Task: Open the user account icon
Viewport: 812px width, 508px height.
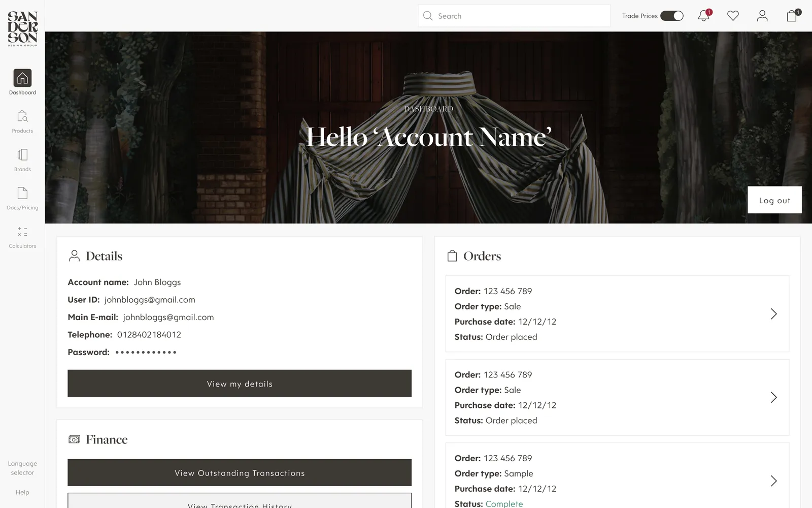Action: click(762, 16)
